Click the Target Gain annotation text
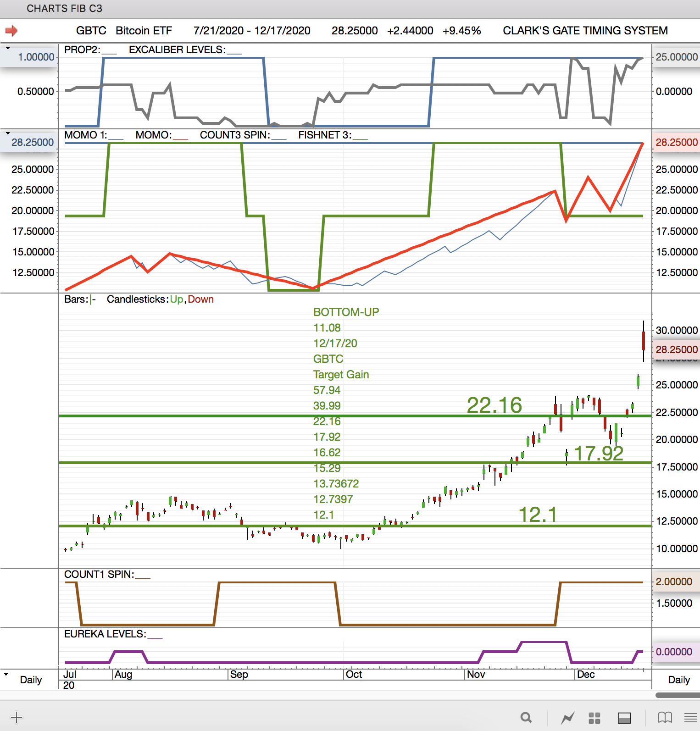The width and height of the screenshot is (700, 731). tap(341, 375)
